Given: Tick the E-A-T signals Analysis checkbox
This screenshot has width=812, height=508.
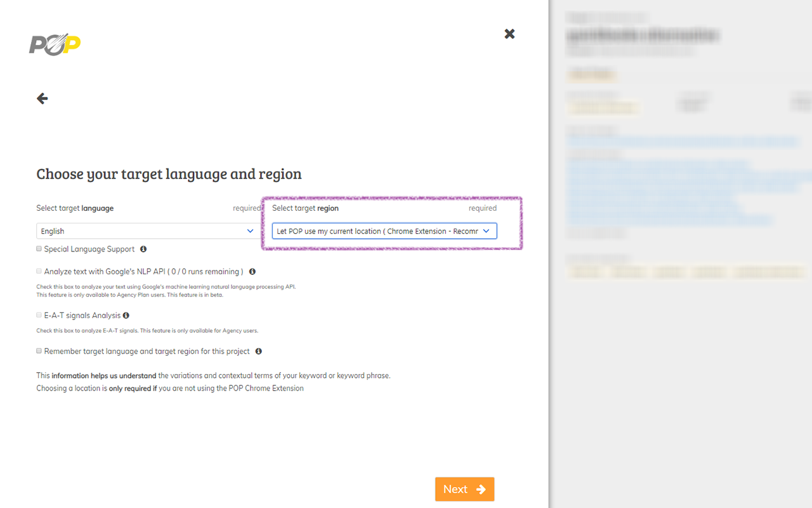Looking at the screenshot, I should click(x=39, y=315).
